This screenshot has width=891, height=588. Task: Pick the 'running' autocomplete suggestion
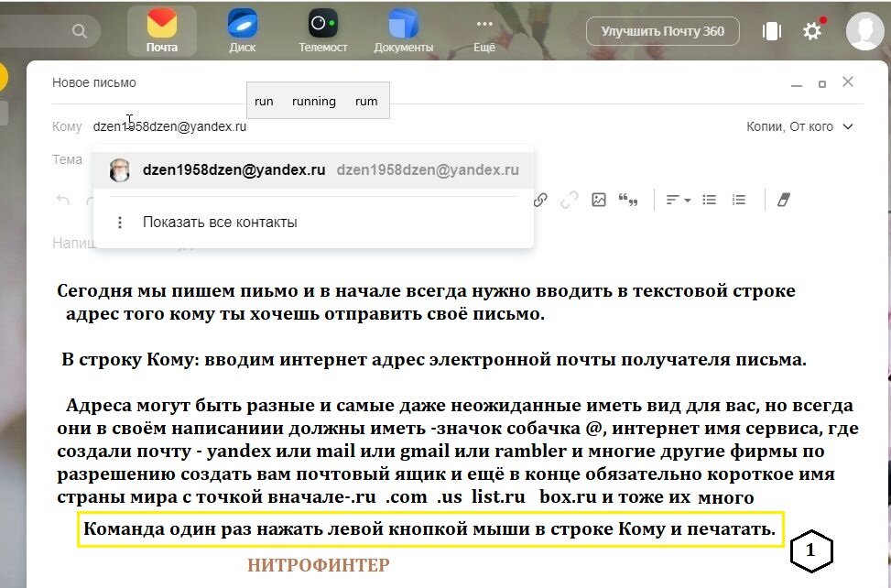(314, 101)
